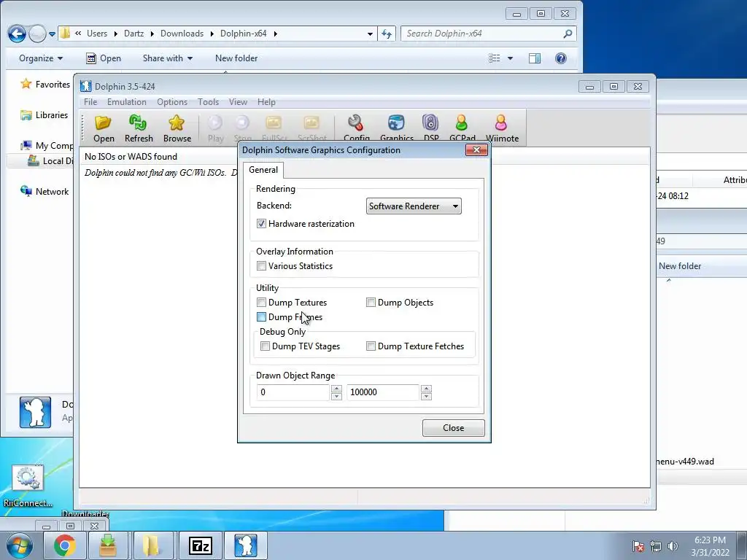
Task: Click the Explorer change view icon
Action: [x=495, y=58]
